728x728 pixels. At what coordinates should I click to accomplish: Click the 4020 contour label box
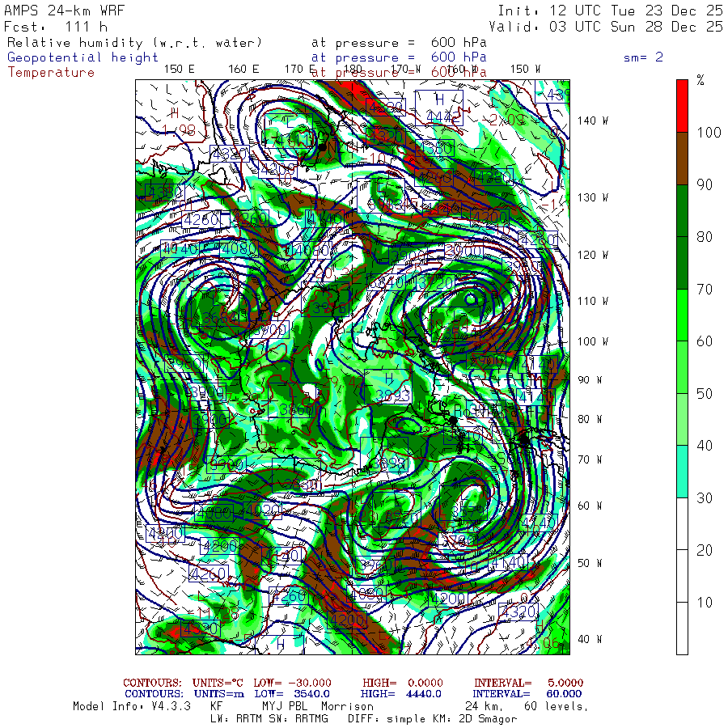pos(262,510)
